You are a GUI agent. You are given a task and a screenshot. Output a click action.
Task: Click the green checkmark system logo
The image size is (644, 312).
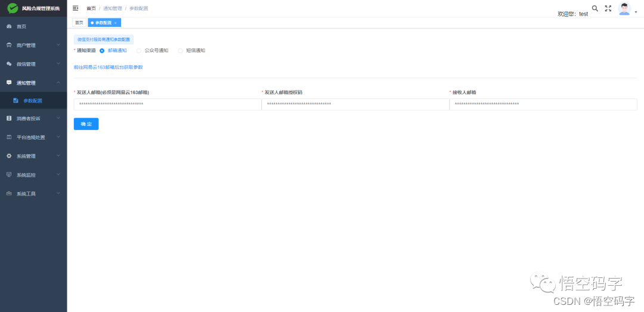pos(13,8)
